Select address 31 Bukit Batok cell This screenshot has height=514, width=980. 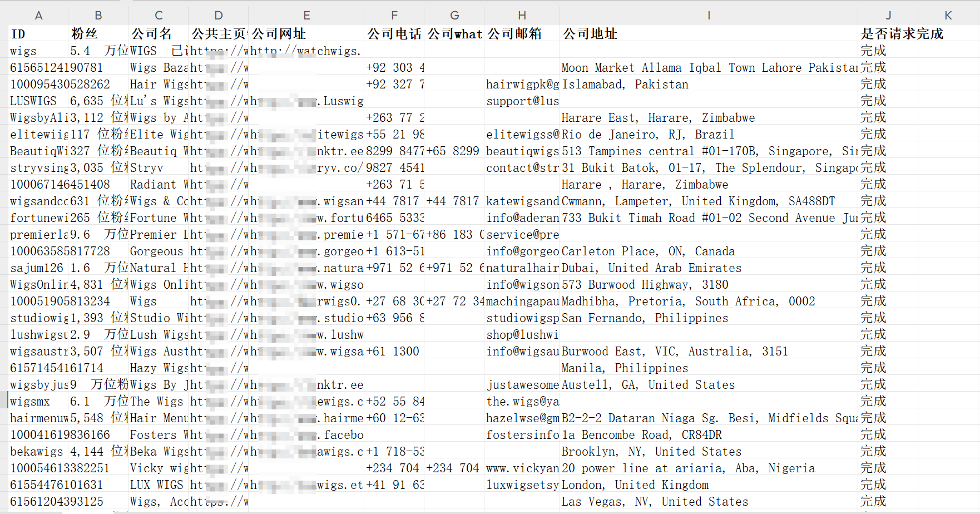point(709,168)
